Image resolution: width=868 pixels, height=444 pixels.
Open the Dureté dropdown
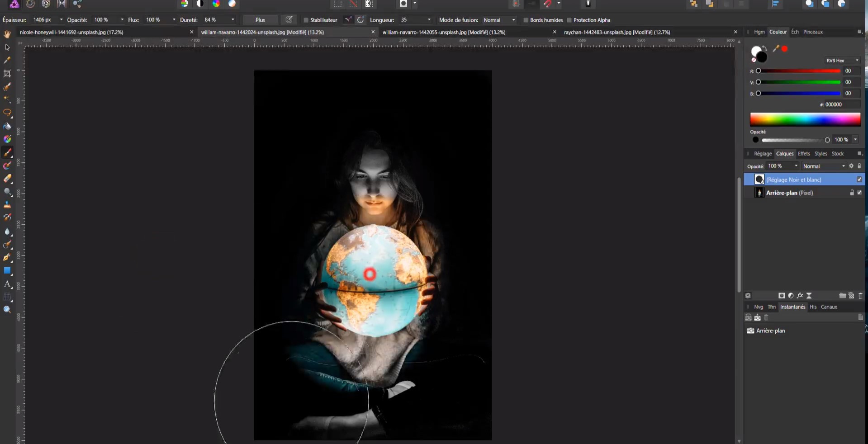click(x=232, y=20)
